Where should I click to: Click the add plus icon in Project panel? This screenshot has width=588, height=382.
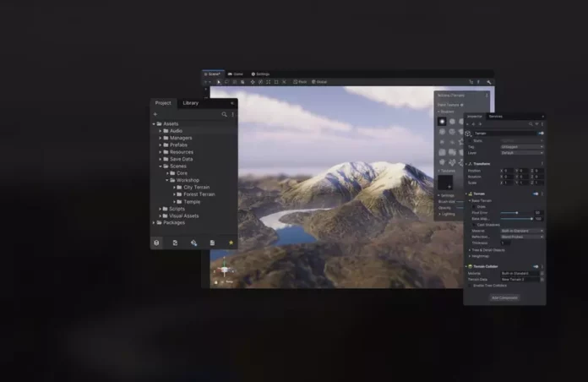155,114
